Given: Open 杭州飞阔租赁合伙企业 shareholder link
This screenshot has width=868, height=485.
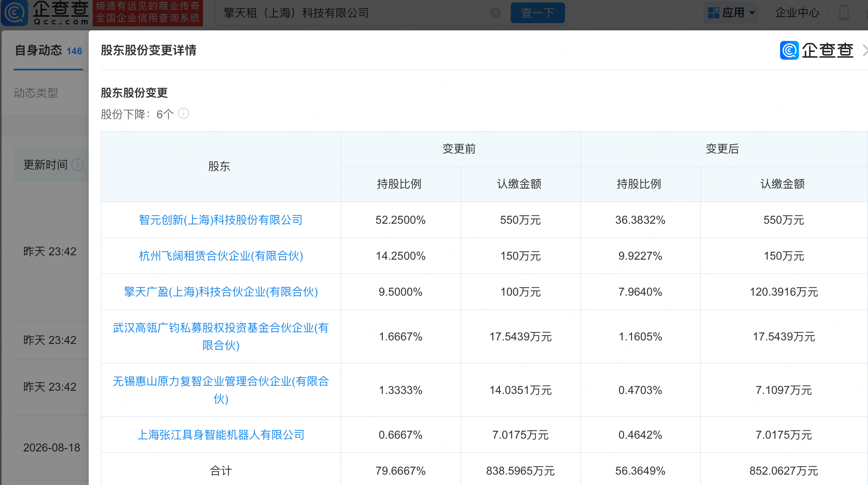Looking at the screenshot, I should (221, 256).
